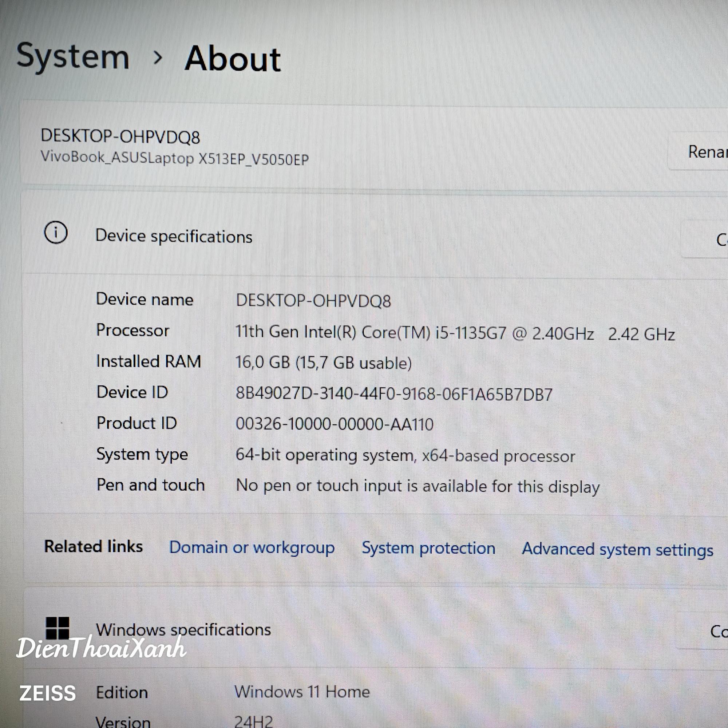This screenshot has height=728, width=728.
Task: Click the Pen and touch label
Action: (151, 485)
